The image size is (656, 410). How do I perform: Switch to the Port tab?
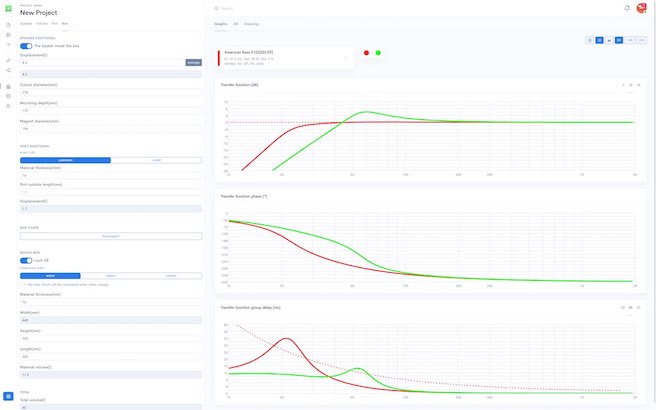tap(55, 24)
